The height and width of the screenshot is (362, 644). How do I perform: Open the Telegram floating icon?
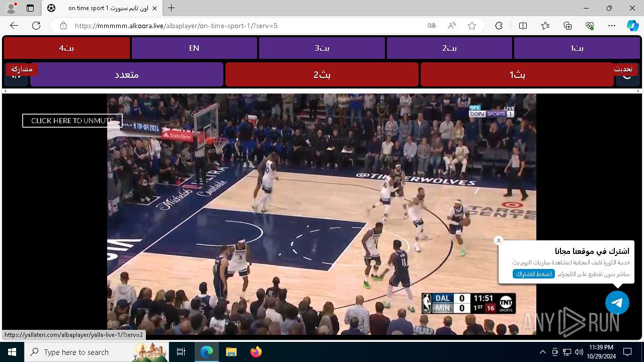click(x=617, y=303)
